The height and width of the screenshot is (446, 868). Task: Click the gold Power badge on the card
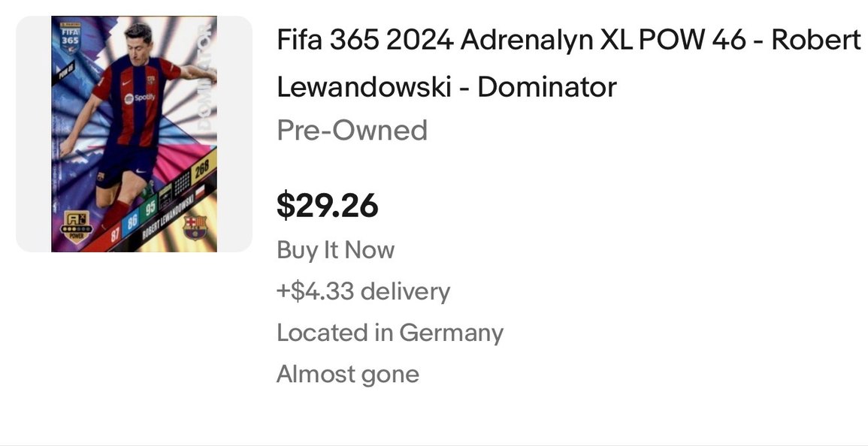click(x=77, y=226)
